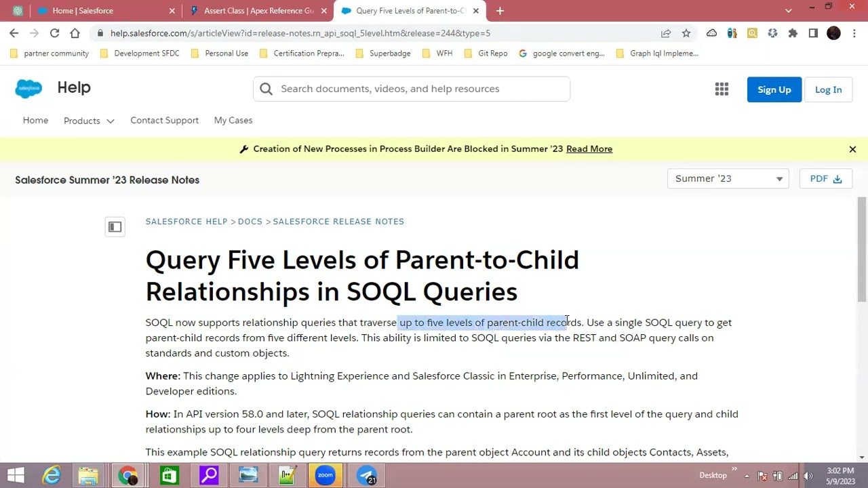Open partner community bookmark

(50, 54)
